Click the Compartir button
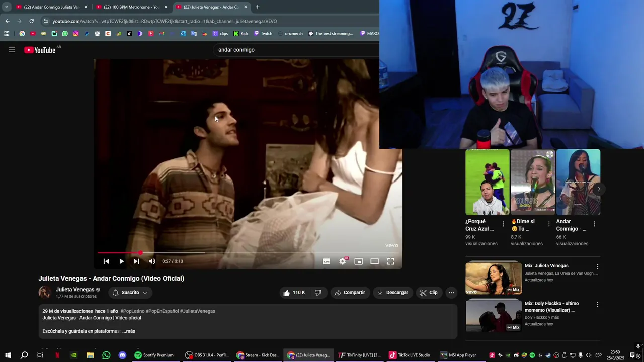This screenshot has height=362, width=644. (350, 293)
